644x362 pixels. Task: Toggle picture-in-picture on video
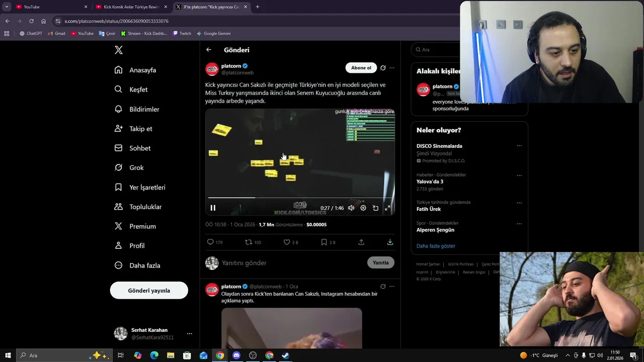pos(375,208)
